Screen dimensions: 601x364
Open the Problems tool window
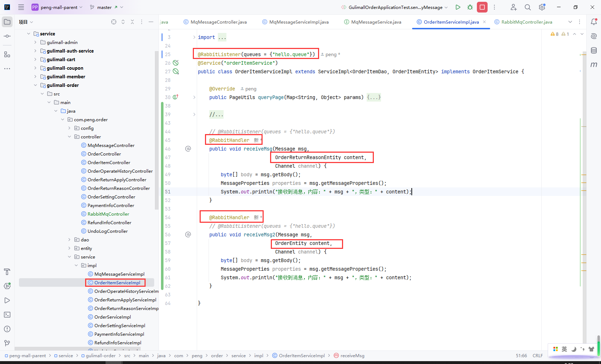click(7, 329)
